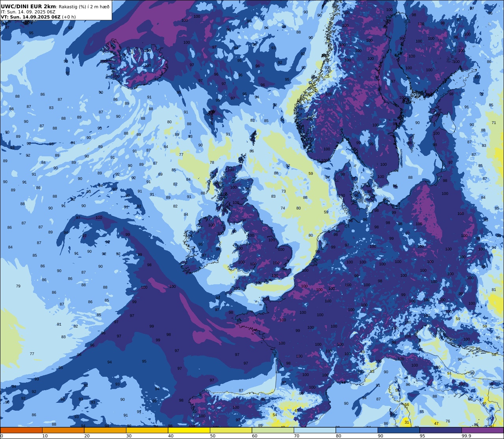The image size is (504, 439).
Task: Click the 99.9 legend scale label
Action: pyautogui.click(x=467, y=436)
